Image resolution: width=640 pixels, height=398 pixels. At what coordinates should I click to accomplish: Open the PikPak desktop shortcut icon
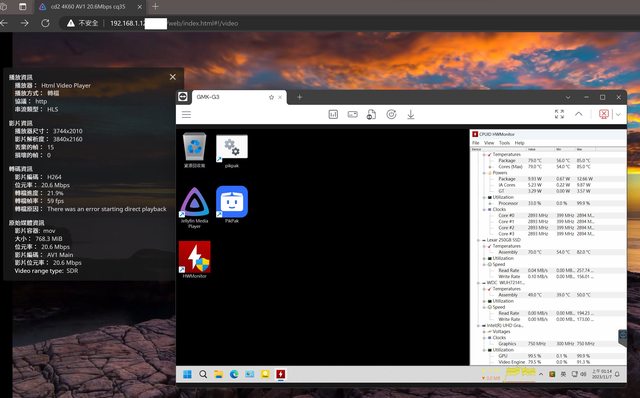pyautogui.click(x=232, y=204)
